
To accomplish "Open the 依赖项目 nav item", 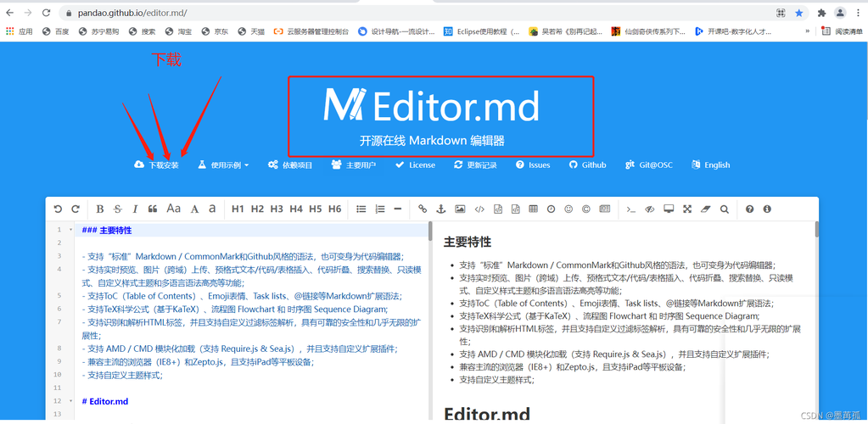I will point(290,165).
